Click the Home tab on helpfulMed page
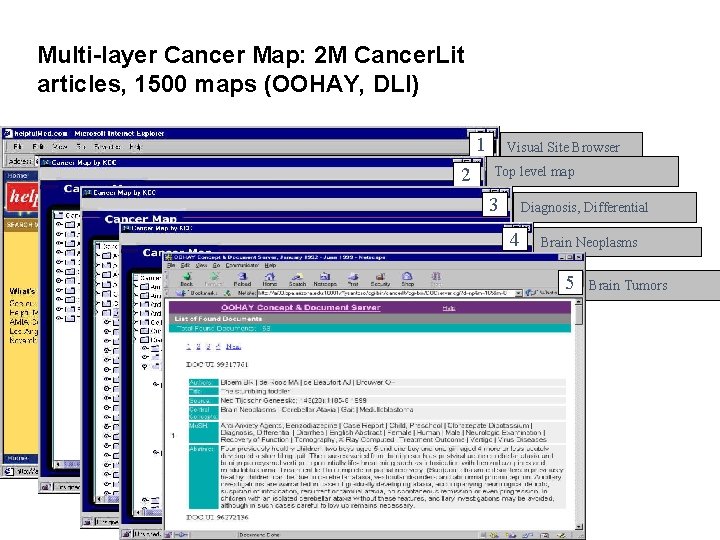This screenshot has width=720, height=540. point(17,175)
